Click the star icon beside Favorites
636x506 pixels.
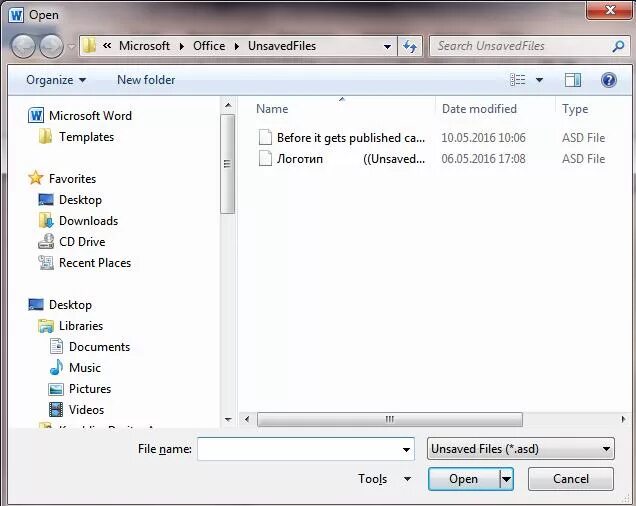(x=36, y=178)
